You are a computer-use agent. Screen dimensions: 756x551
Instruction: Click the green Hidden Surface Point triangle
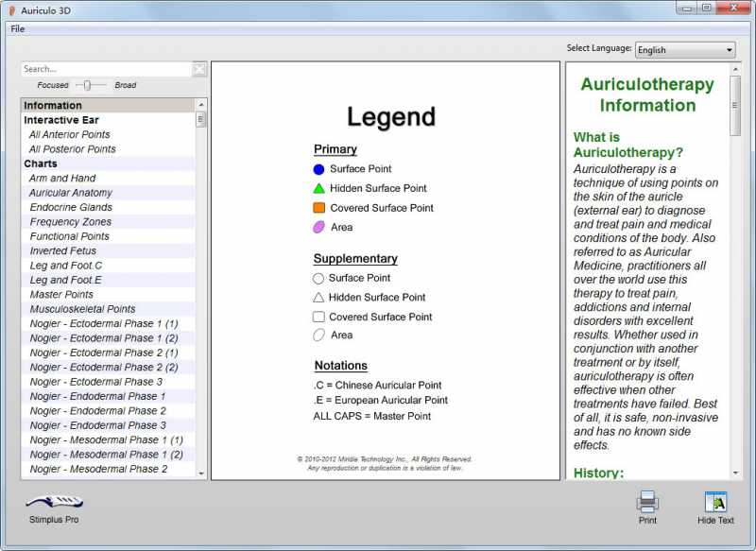(318, 188)
